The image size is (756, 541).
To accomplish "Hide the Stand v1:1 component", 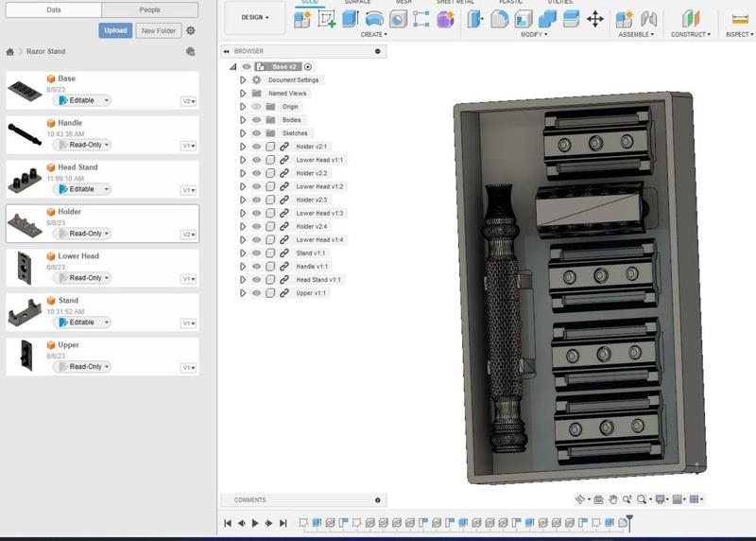I will coord(256,253).
